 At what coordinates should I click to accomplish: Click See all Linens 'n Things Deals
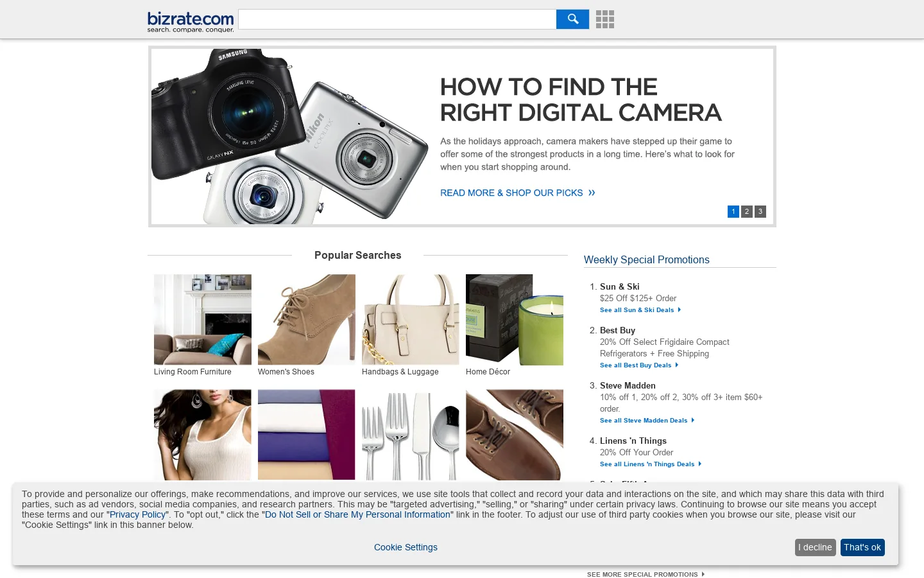[651, 464]
